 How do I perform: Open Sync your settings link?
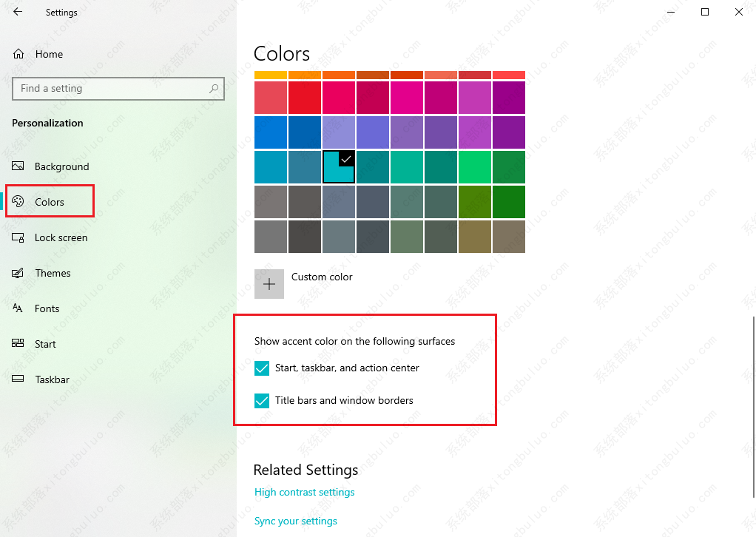pyautogui.click(x=295, y=521)
